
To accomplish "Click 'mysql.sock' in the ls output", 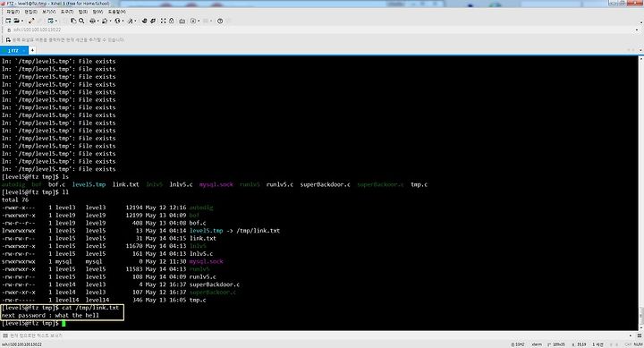I will 216,184.
